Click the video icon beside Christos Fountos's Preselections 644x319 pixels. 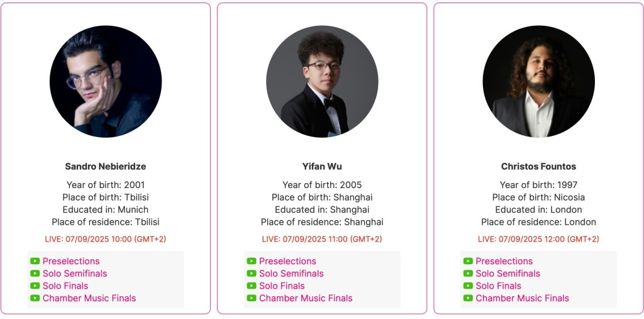click(468, 261)
